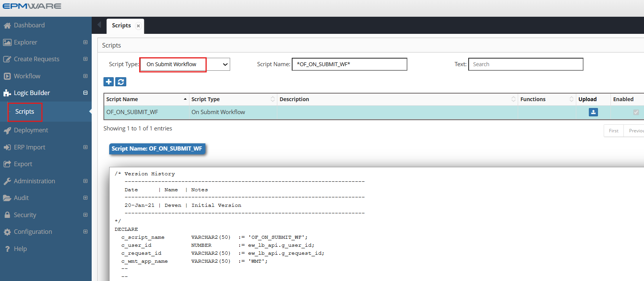Close the Scripts tab with x icon
644x281 pixels.
138,26
